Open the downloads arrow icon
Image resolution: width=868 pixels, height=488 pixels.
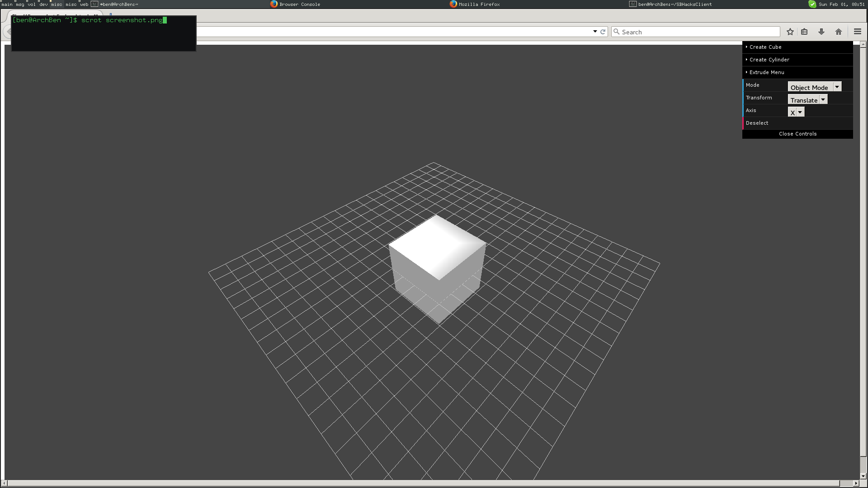coord(821,32)
